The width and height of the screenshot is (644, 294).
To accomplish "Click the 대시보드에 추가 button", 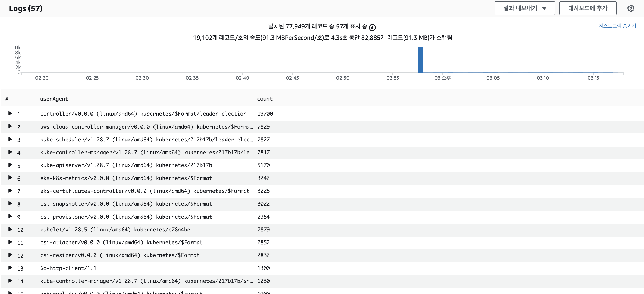I will (587, 8).
